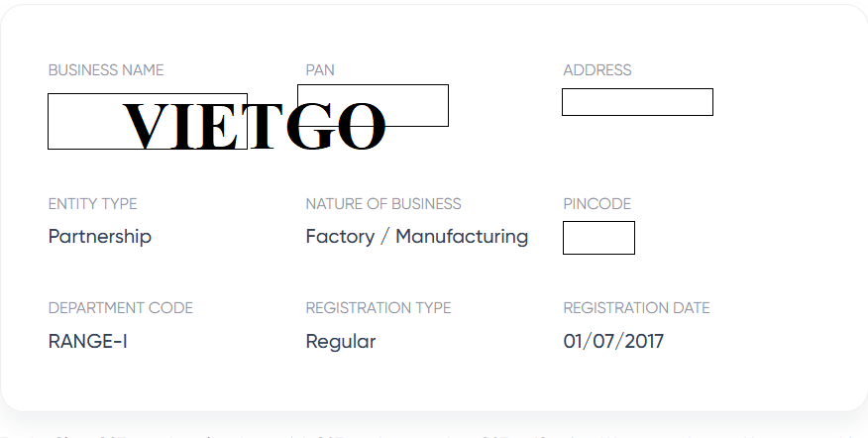The height and width of the screenshot is (438, 868).
Task: Select the RANGE-I department code value
Action: [x=88, y=342]
